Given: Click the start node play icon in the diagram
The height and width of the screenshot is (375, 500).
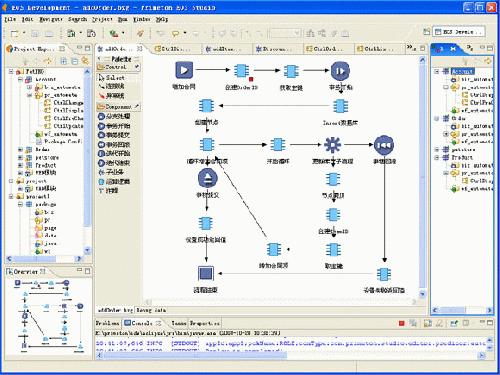Looking at the screenshot, I should 184,71.
